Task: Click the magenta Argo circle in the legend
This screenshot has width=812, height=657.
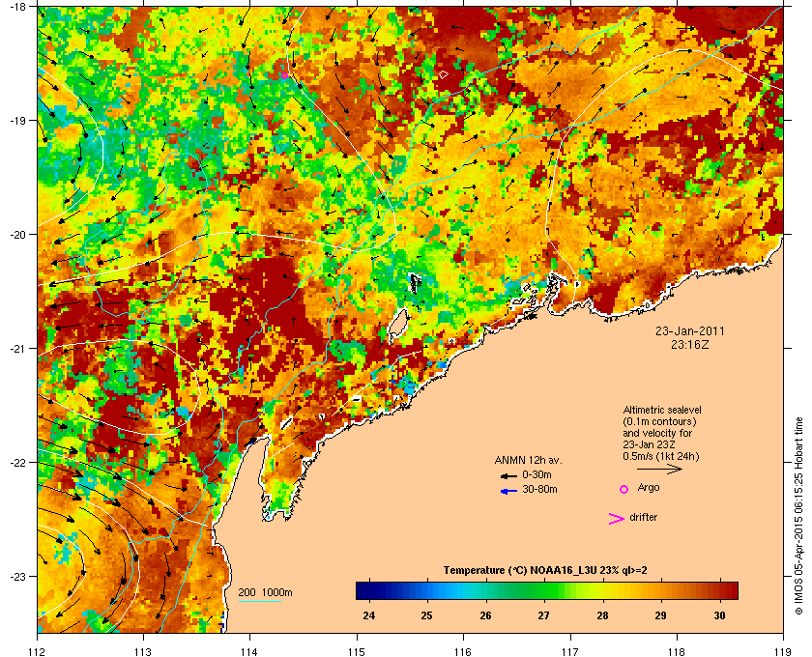Action: point(623,489)
